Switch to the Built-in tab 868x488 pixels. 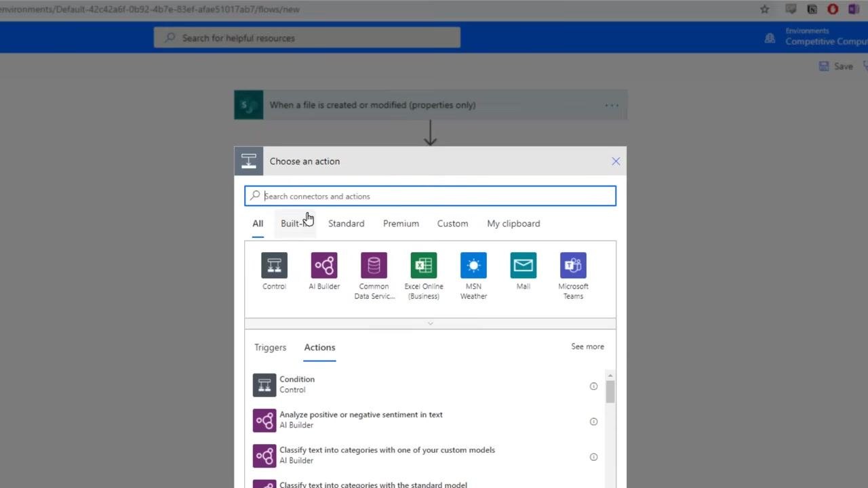coord(296,224)
